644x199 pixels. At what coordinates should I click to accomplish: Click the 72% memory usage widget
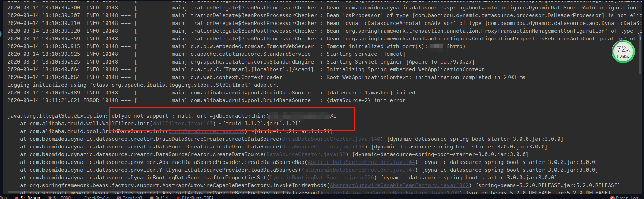623,52
